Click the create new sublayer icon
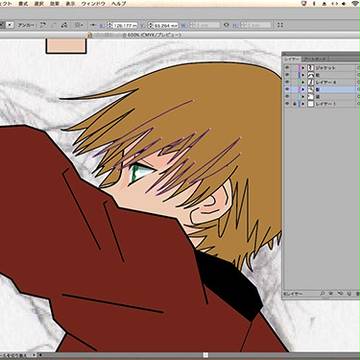This screenshot has width=360, height=360. tap(340, 294)
